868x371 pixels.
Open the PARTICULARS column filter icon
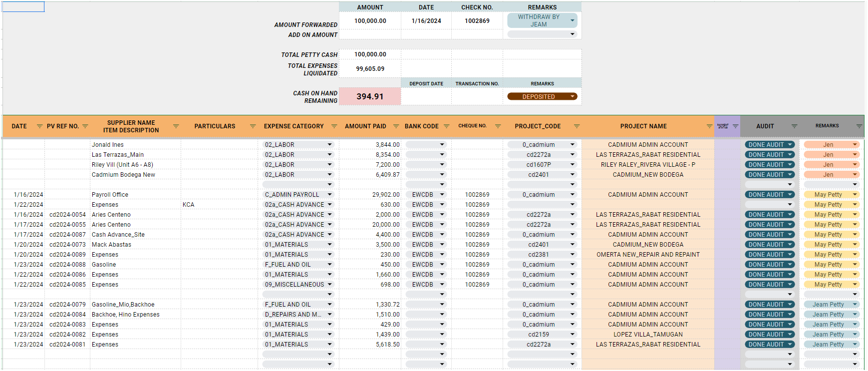pos(253,126)
